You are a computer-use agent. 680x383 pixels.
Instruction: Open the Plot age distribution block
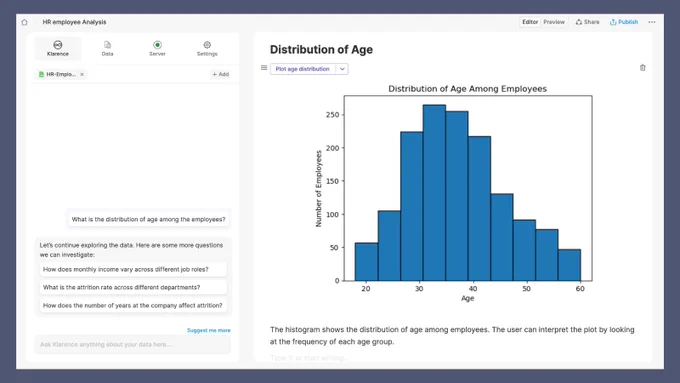tap(303, 69)
